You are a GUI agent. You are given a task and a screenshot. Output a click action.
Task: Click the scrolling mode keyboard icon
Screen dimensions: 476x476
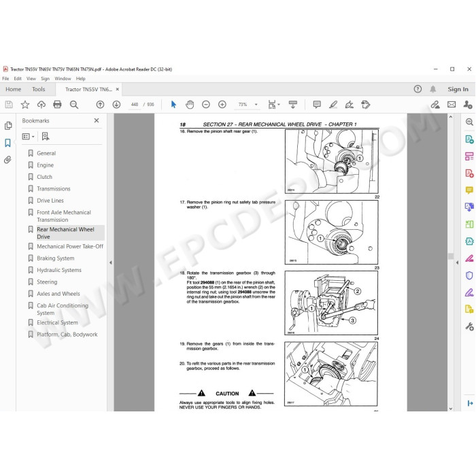(x=293, y=105)
